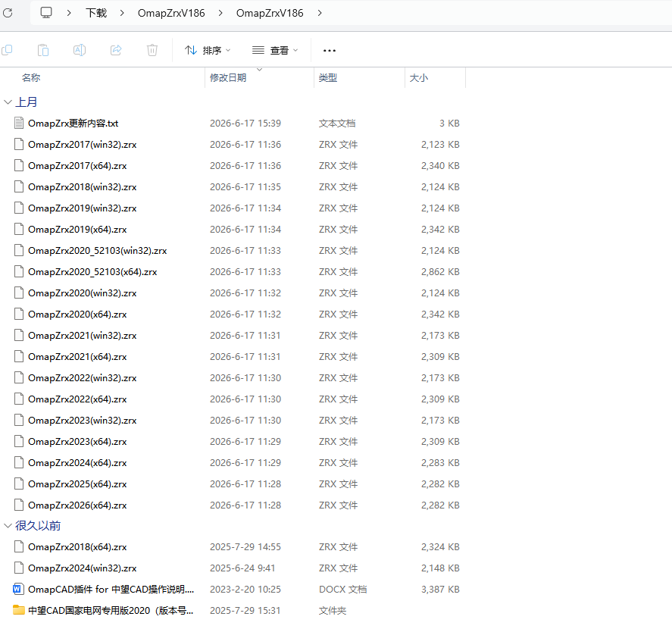
Task: Click last OmapZrxV186 breadcrumb segment
Action: pos(270,13)
